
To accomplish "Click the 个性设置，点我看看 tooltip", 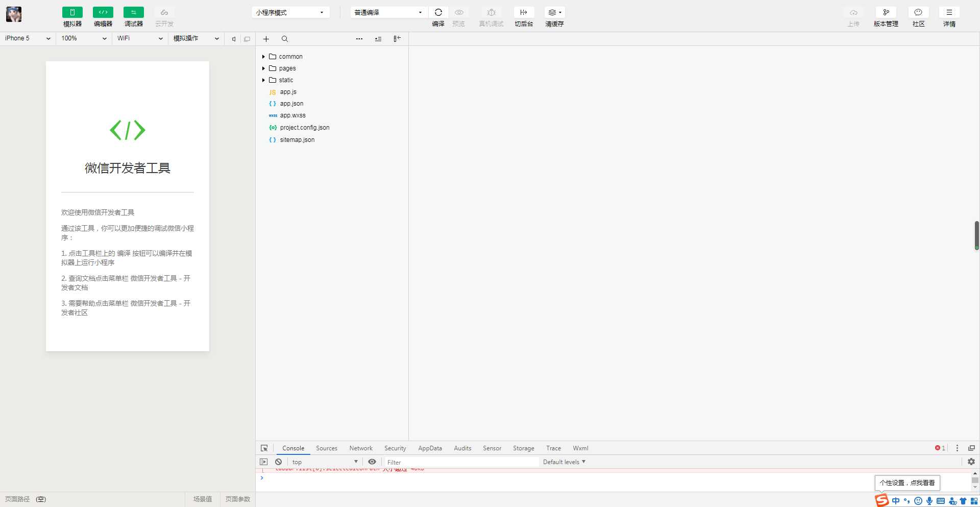I will [907, 482].
